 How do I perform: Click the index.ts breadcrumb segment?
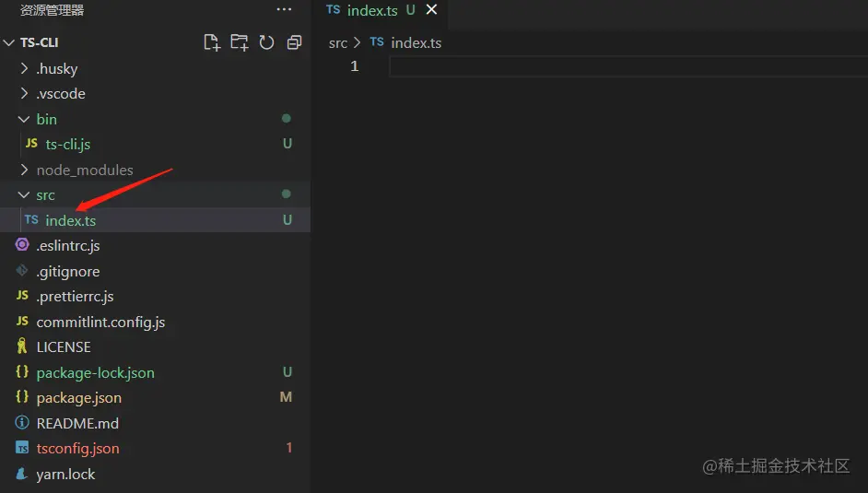point(416,42)
